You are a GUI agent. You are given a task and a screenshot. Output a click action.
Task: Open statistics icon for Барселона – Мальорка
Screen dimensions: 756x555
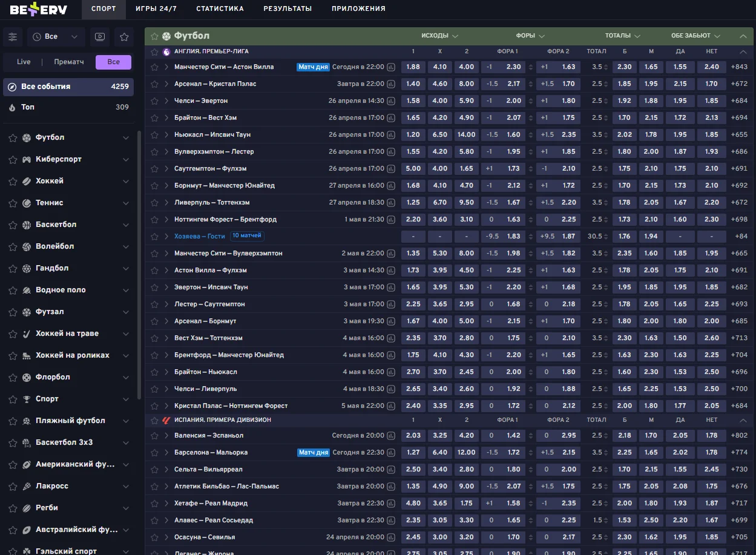click(x=391, y=453)
